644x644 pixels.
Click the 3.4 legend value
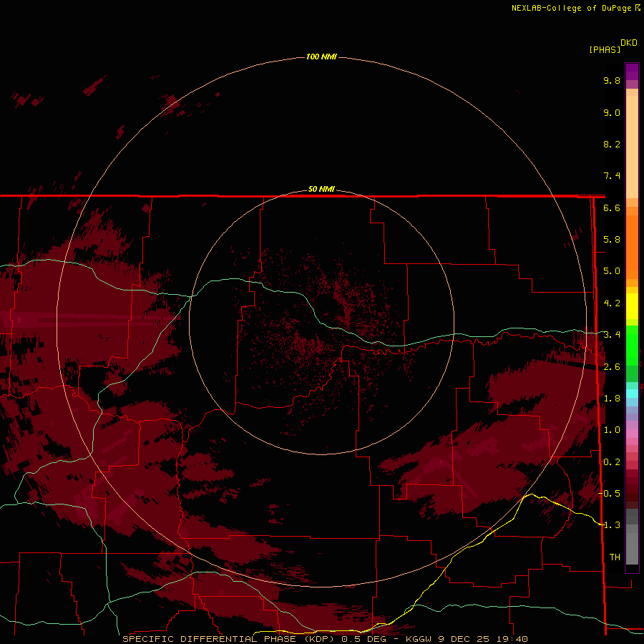(x=612, y=335)
